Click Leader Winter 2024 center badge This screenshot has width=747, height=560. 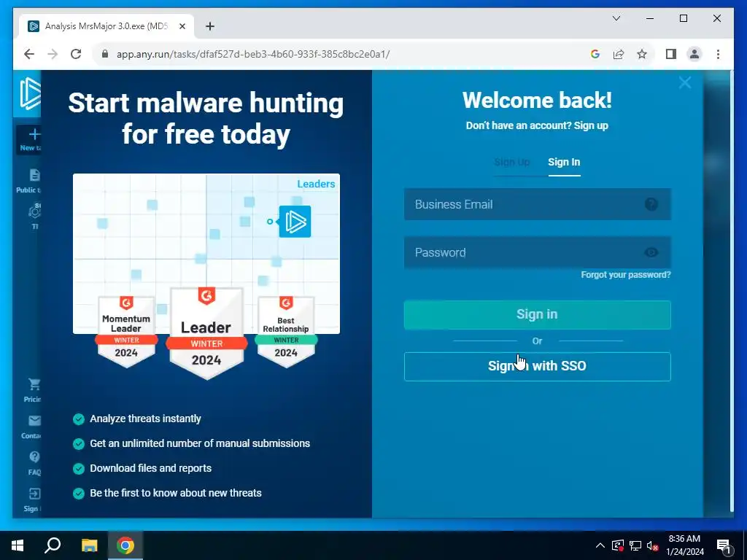pyautogui.click(x=206, y=333)
